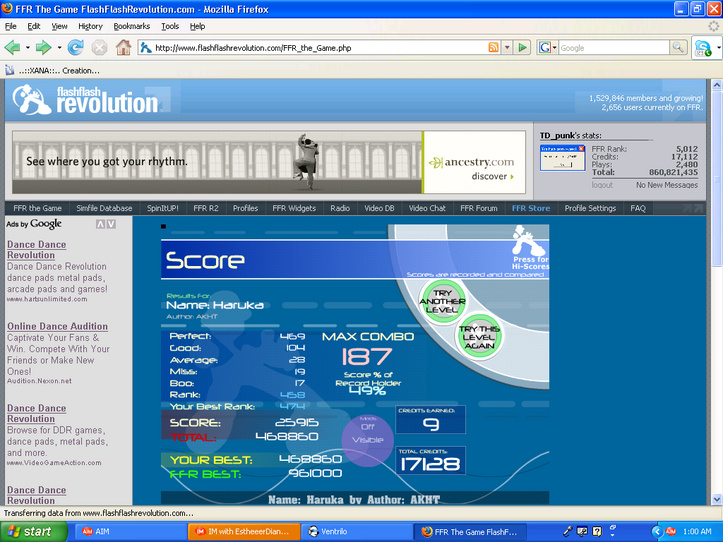
Task: Click the green Go arrow button
Action: (522, 48)
